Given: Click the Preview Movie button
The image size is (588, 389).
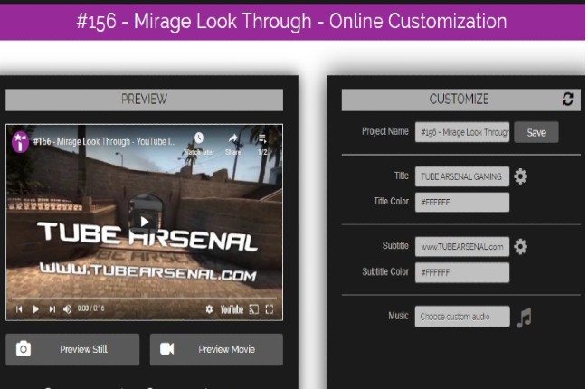Looking at the screenshot, I should click(x=216, y=349).
